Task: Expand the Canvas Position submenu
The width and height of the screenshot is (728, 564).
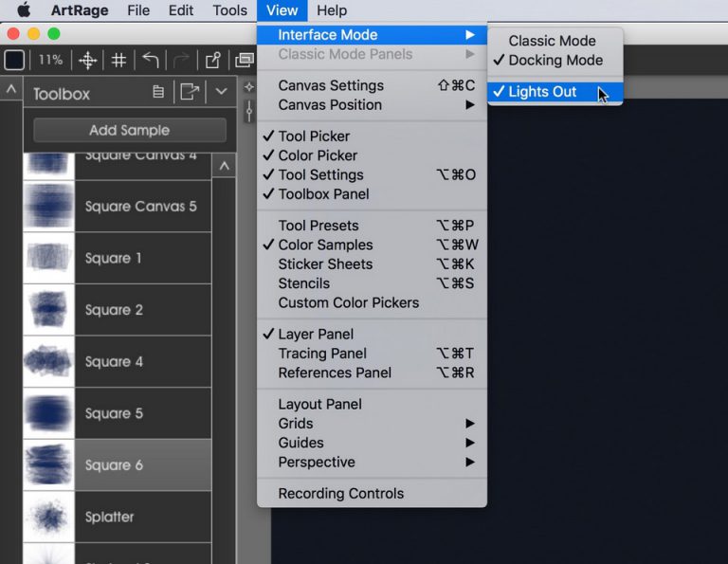Action: tap(372, 105)
